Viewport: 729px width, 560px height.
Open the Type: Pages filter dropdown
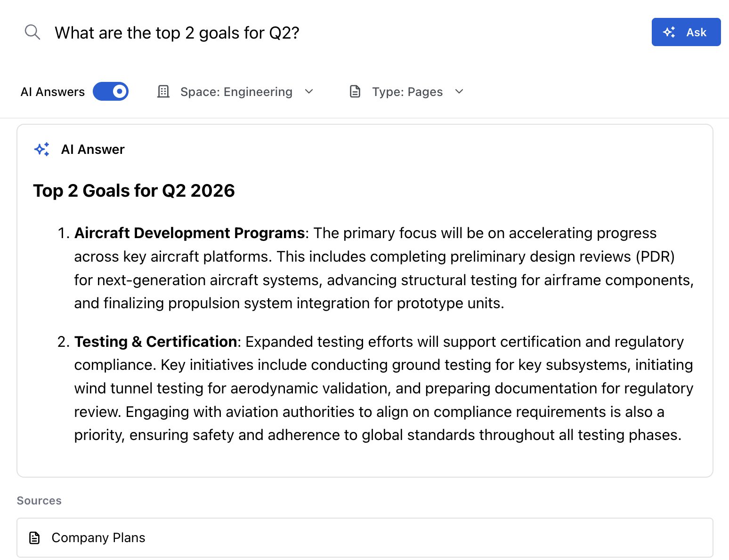click(x=407, y=92)
